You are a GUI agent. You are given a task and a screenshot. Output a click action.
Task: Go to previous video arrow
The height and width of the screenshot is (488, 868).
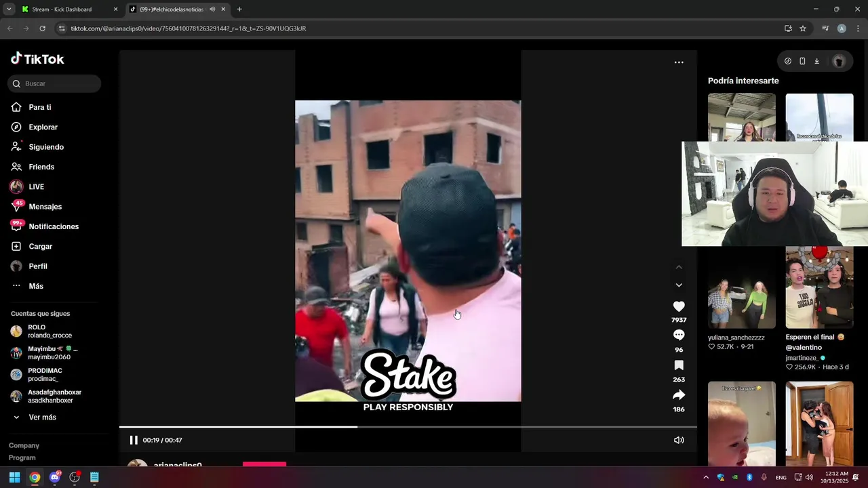click(679, 268)
